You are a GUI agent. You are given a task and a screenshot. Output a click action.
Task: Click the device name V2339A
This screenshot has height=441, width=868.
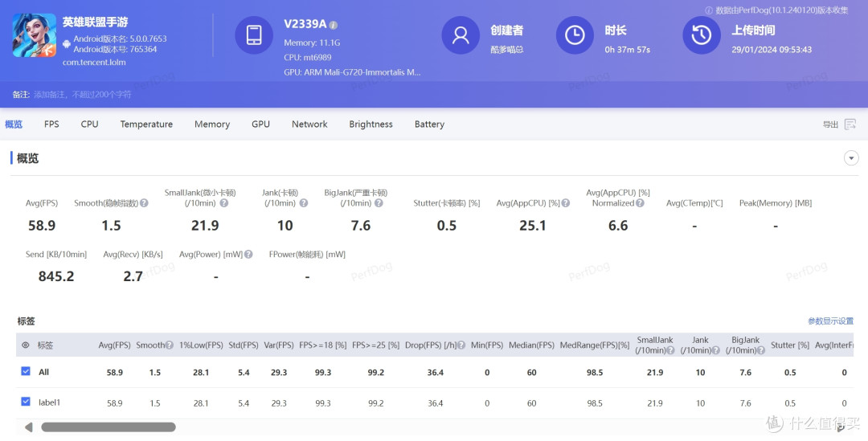[x=305, y=24]
